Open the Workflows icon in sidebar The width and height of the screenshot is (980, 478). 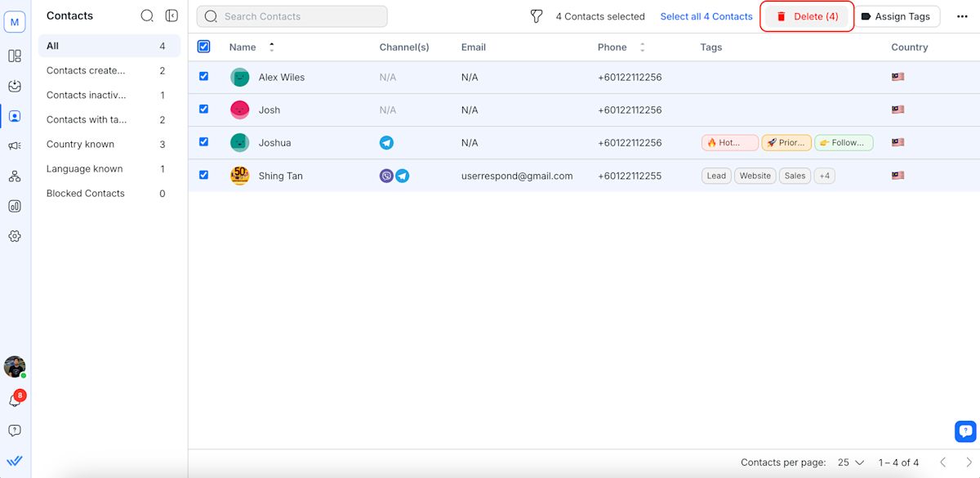(x=15, y=176)
